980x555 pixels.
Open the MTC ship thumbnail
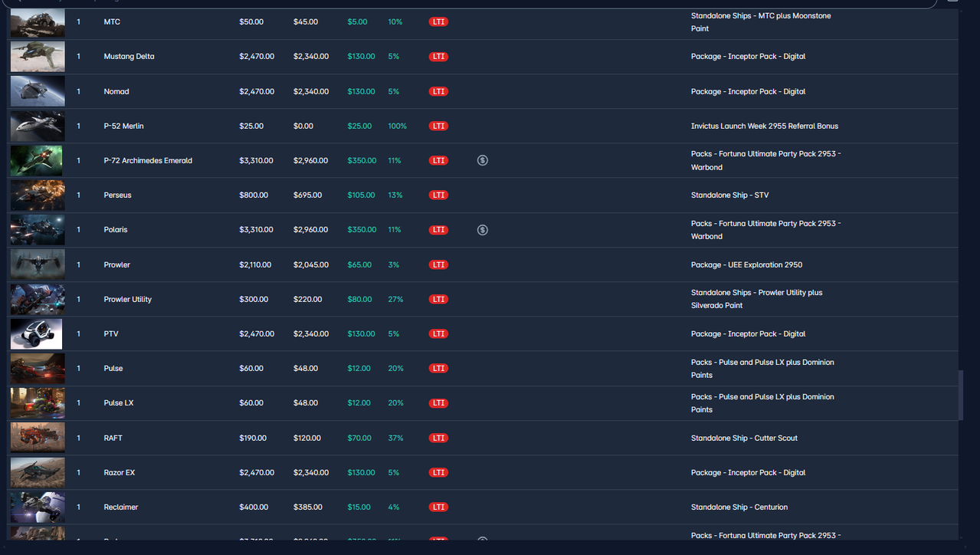pyautogui.click(x=38, y=22)
